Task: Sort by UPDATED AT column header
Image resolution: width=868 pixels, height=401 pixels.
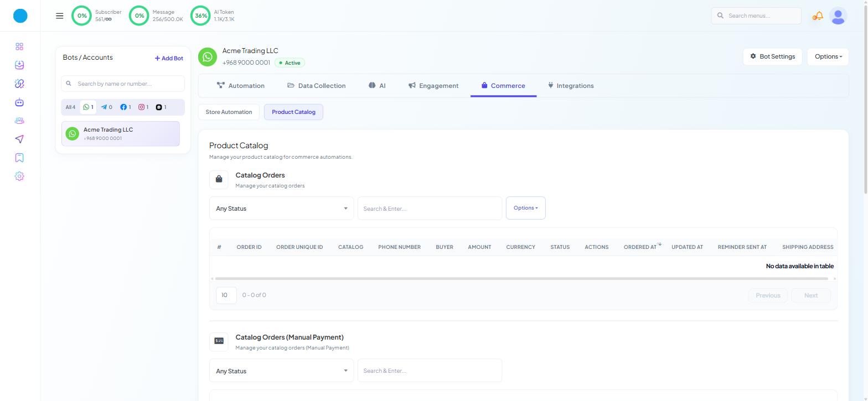Action: click(x=687, y=247)
